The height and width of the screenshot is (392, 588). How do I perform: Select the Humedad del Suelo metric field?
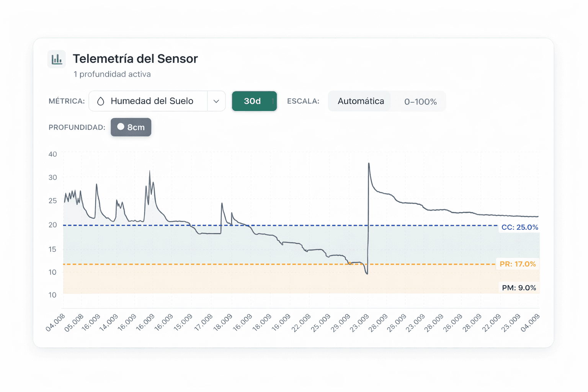click(x=152, y=101)
